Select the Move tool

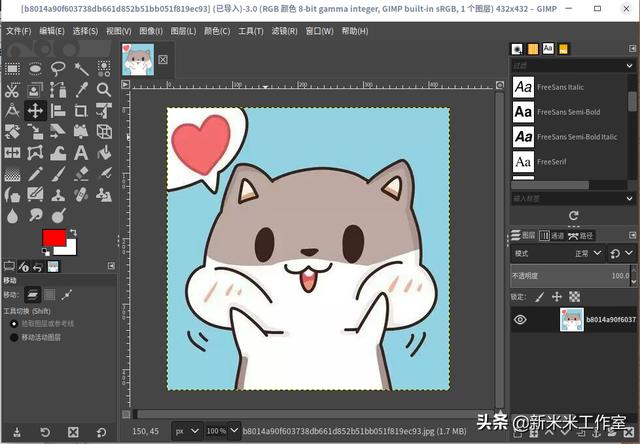pyautogui.click(x=35, y=111)
